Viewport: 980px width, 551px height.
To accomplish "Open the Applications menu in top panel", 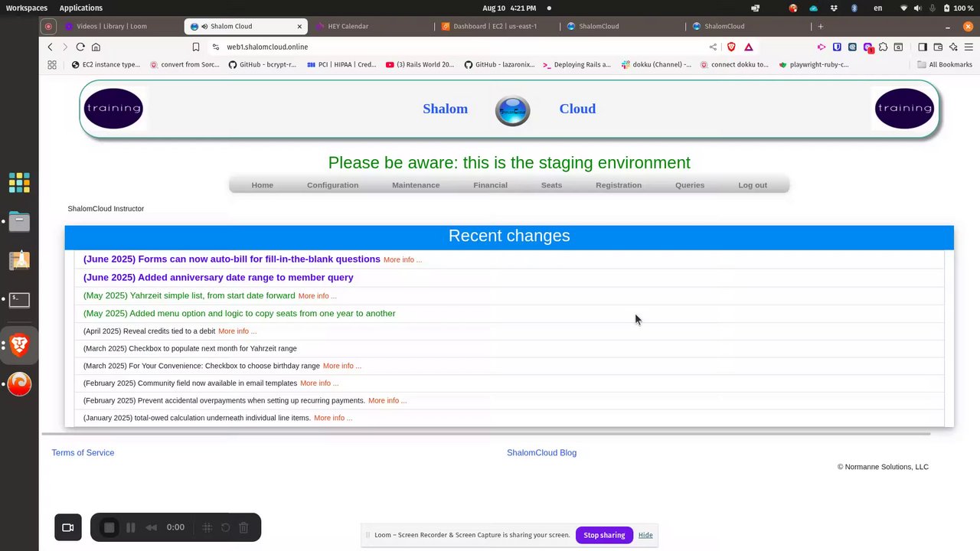I will 81,8.
